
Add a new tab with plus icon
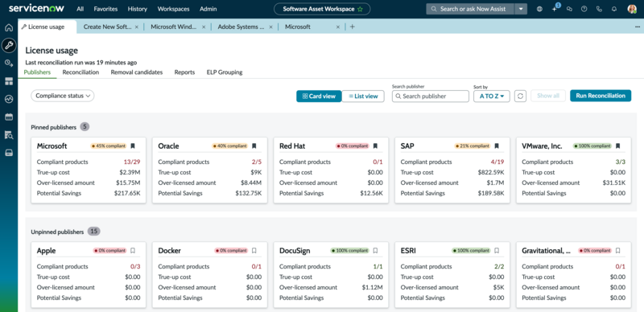(x=352, y=27)
